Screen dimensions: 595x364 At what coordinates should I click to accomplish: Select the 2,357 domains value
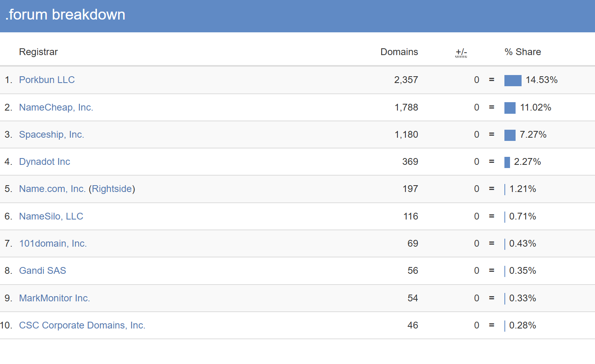pyautogui.click(x=406, y=80)
